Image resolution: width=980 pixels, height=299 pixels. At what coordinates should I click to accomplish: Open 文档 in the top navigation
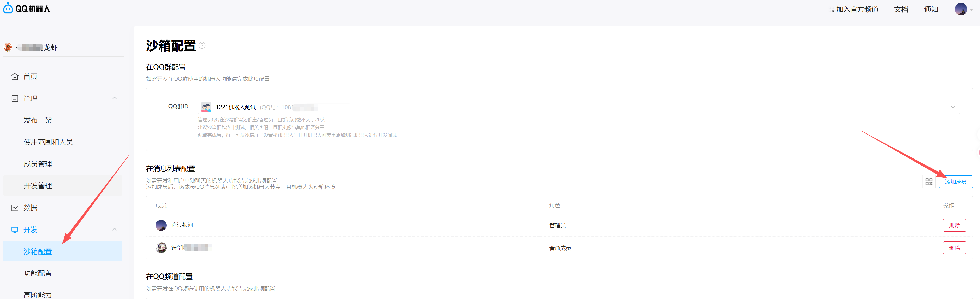coord(901,9)
